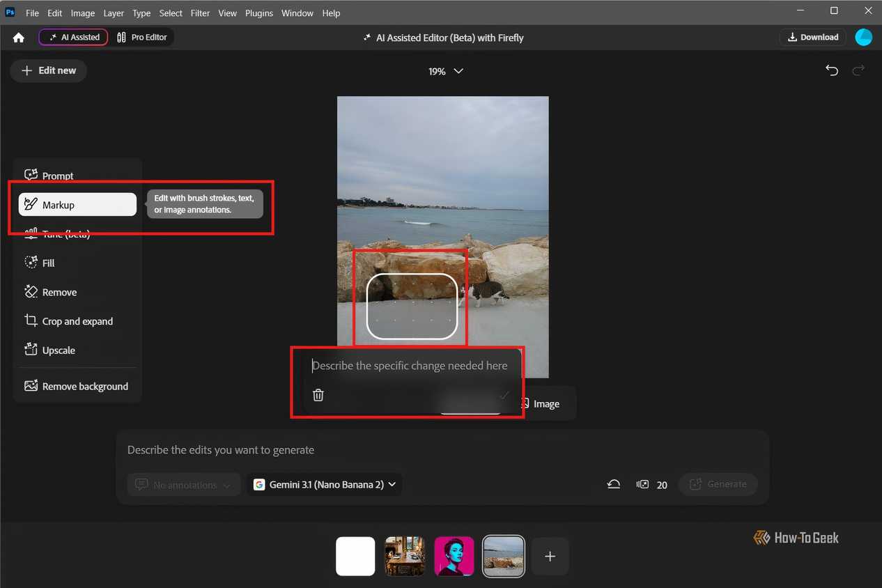Viewport: 882px width, 588px height.
Task: Switch to AI Assisted mode
Action: [x=73, y=37]
